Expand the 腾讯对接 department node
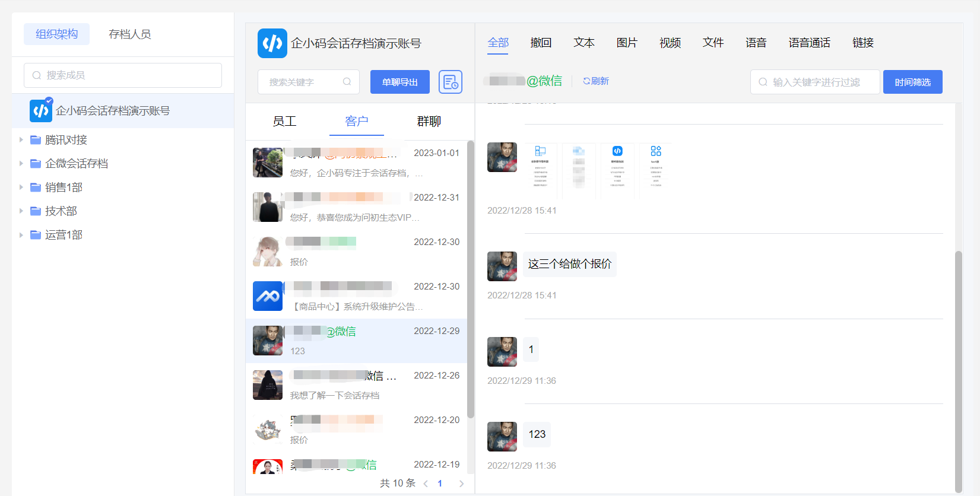 [x=21, y=140]
